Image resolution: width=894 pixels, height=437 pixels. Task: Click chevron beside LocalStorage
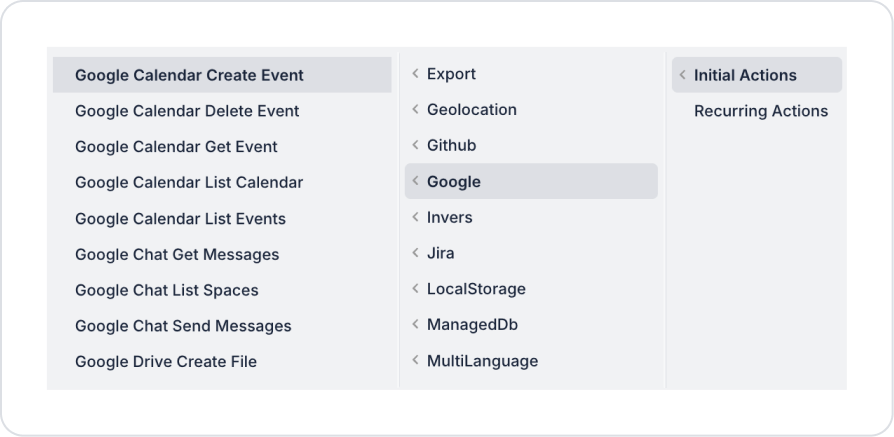[416, 288]
